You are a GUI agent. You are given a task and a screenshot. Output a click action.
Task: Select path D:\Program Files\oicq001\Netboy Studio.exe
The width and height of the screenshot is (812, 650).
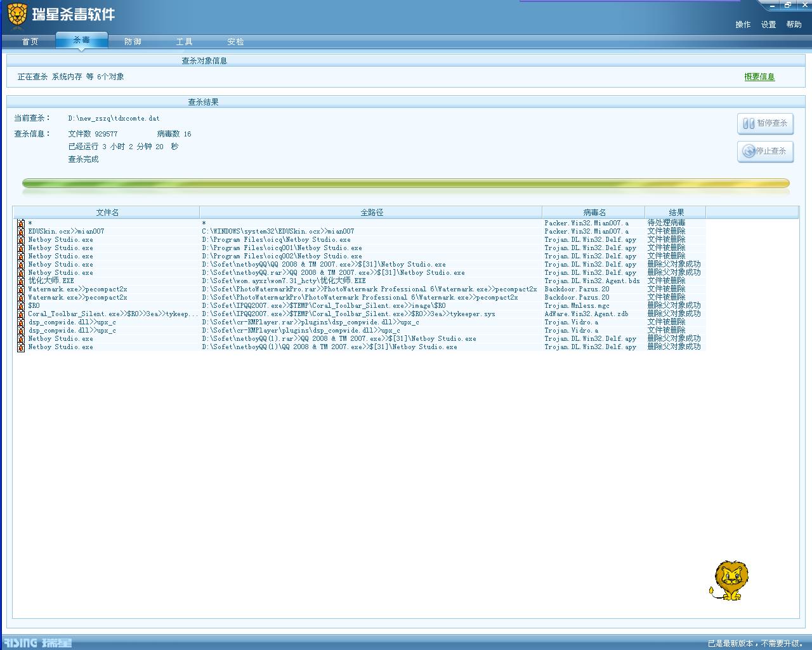[x=282, y=248]
